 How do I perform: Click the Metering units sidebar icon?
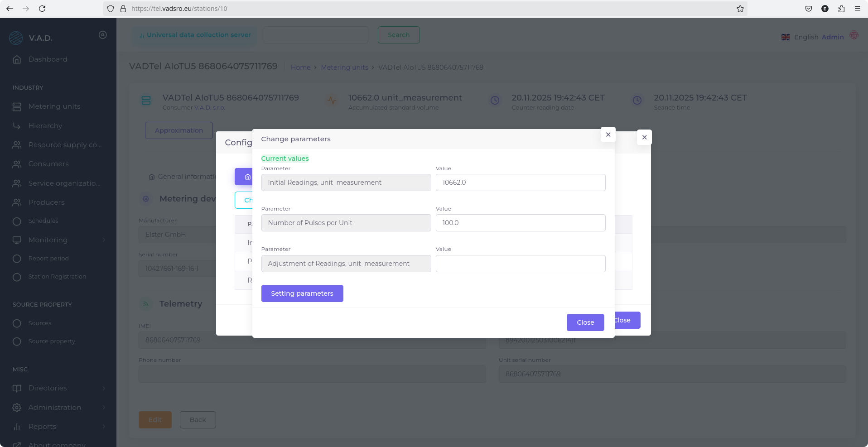[x=17, y=106]
